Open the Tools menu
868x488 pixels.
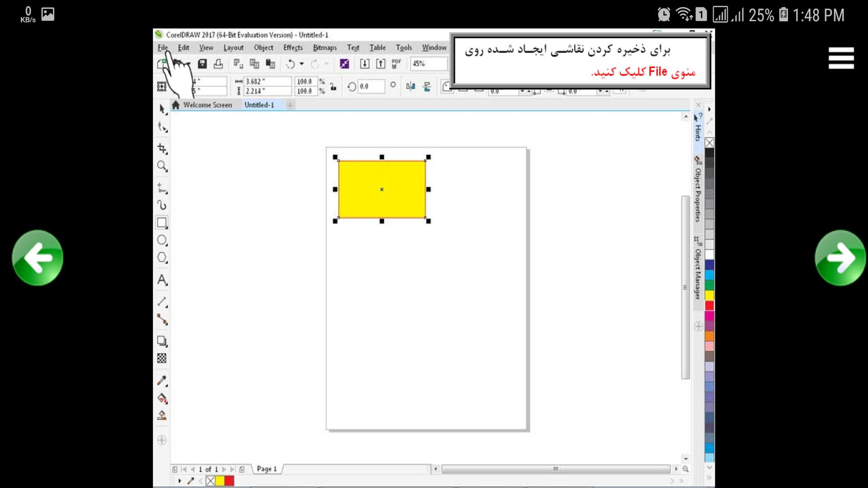404,47
